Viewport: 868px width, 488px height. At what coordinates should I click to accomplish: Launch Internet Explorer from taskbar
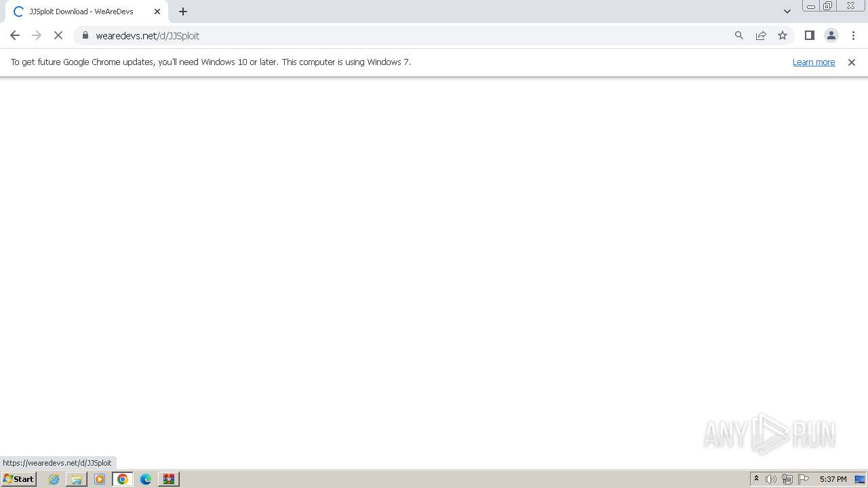click(x=54, y=479)
